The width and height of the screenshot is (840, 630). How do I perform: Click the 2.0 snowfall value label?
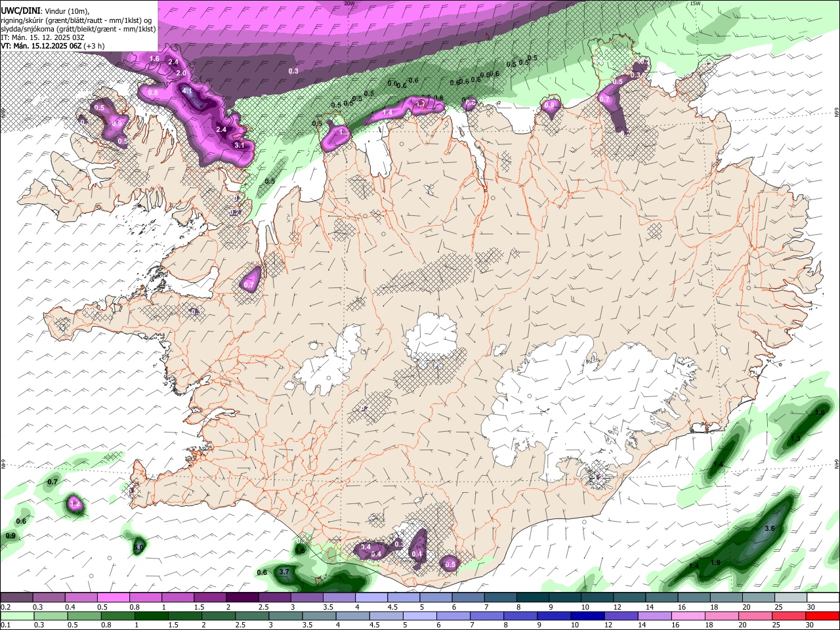182,73
